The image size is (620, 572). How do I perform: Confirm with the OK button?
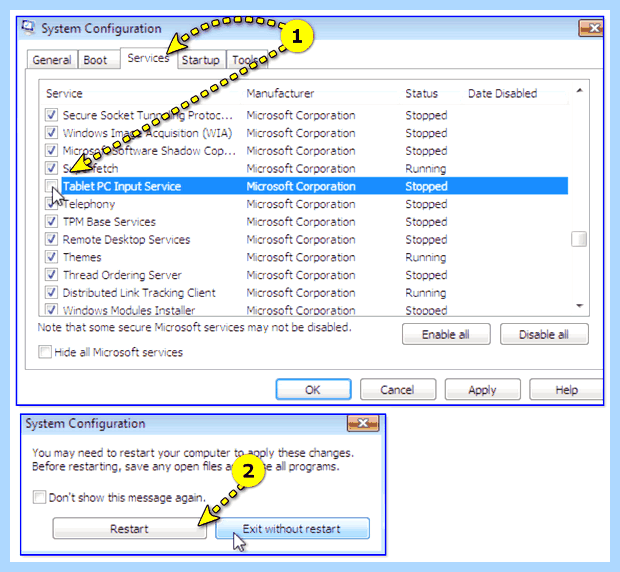[x=313, y=390]
